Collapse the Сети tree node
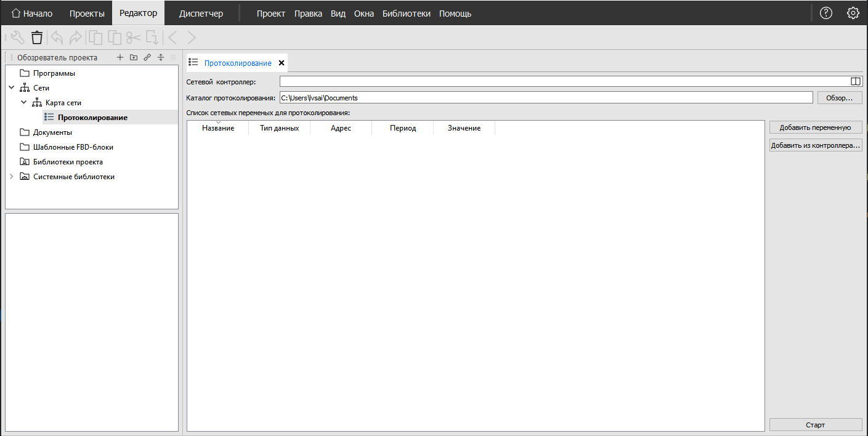Image resolution: width=868 pixels, height=436 pixels. click(11, 88)
